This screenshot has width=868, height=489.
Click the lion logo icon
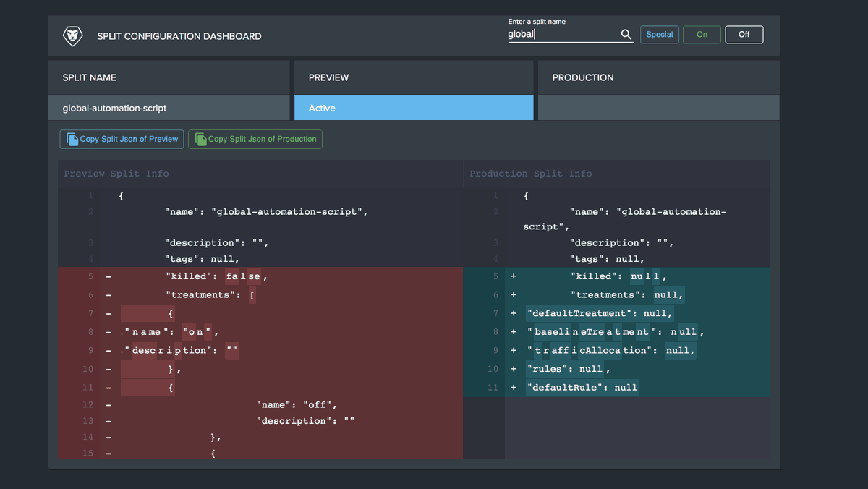[73, 35]
